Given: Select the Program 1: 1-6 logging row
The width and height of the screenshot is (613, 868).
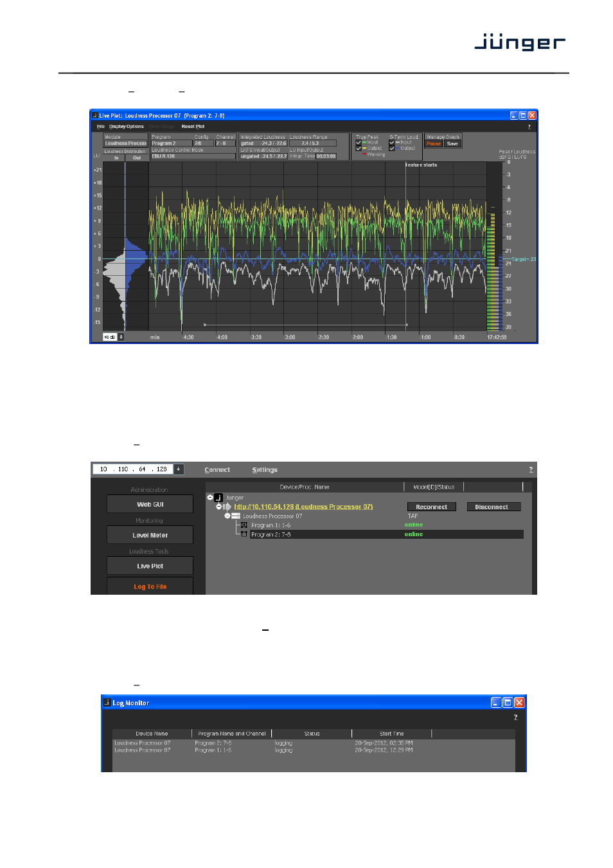Looking at the screenshot, I should (314, 750).
